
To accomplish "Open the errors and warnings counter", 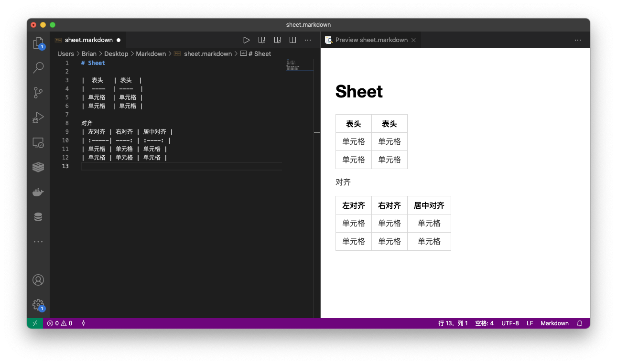I will click(60, 323).
